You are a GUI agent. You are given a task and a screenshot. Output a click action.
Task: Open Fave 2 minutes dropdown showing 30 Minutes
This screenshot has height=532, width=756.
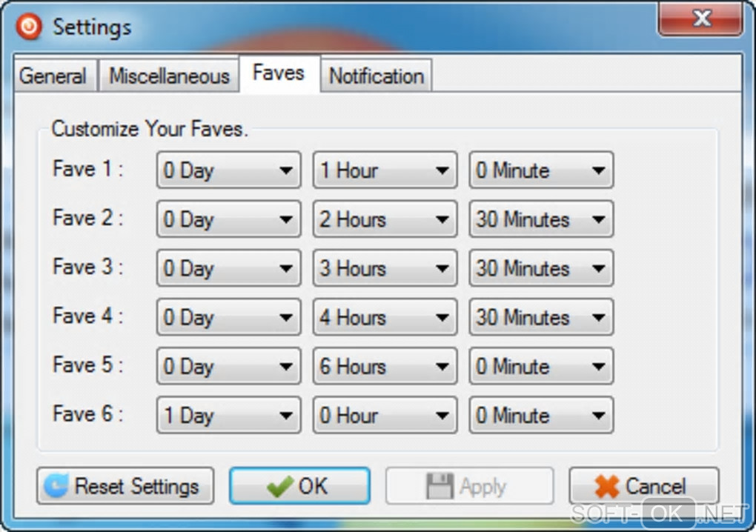pos(541,219)
